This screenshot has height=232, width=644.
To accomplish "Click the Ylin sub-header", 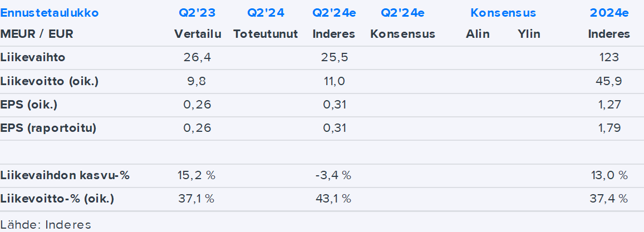I will pyautogui.click(x=529, y=34).
